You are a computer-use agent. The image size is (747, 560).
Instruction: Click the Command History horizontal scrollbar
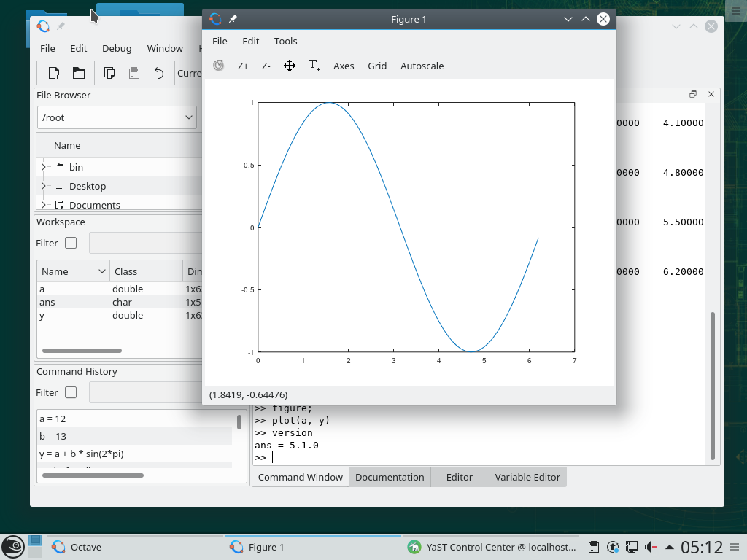point(92,475)
